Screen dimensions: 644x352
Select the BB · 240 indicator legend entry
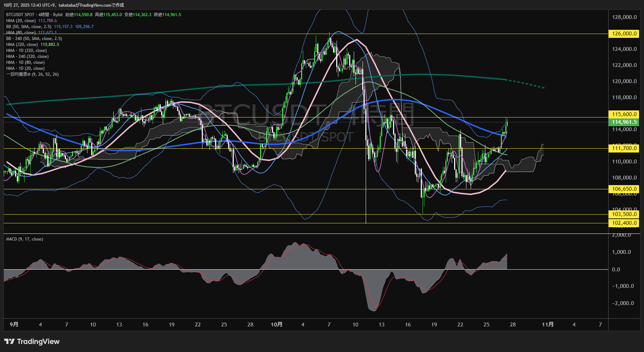pyautogui.click(x=34, y=39)
